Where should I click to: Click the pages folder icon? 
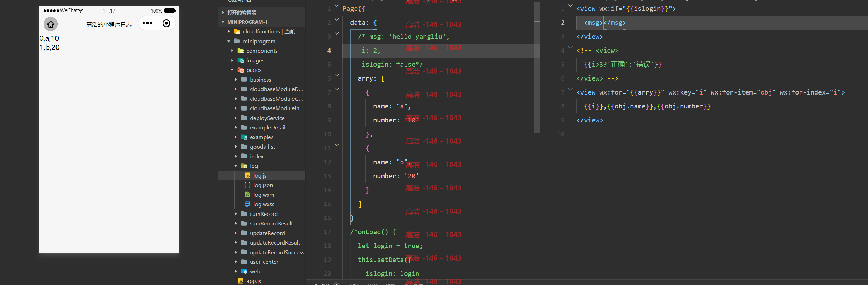[x=241, y=70]
